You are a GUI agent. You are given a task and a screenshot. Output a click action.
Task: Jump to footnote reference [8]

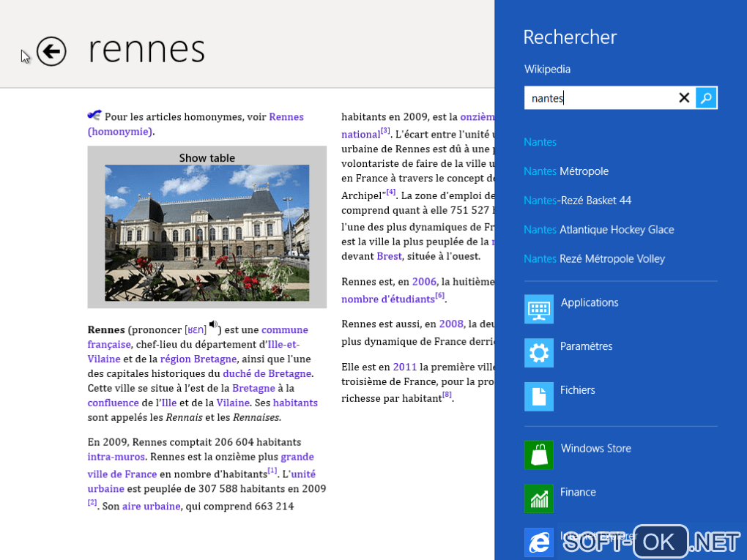(x=447, y=395)
